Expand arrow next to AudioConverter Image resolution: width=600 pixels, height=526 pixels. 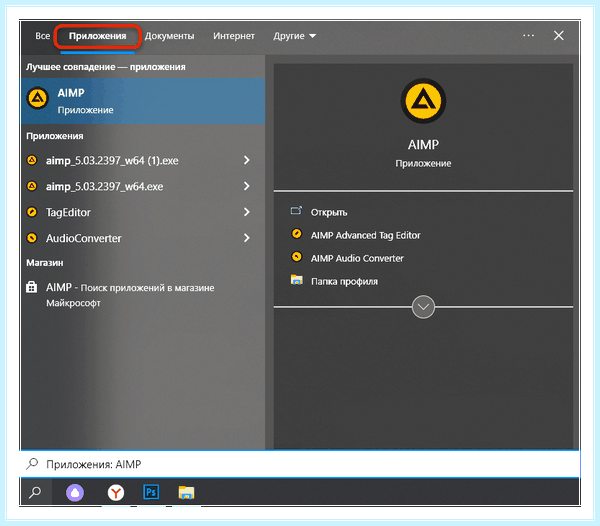(x=247, y=238)
